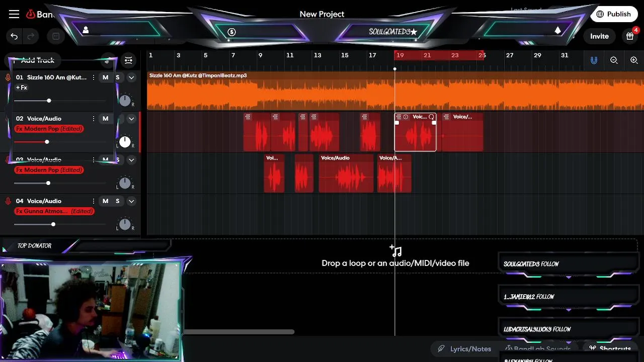This screenshot has width=644, height=362.
Task: Click bar 9 on the timeline ruler
Action: [x=260, y=55]
